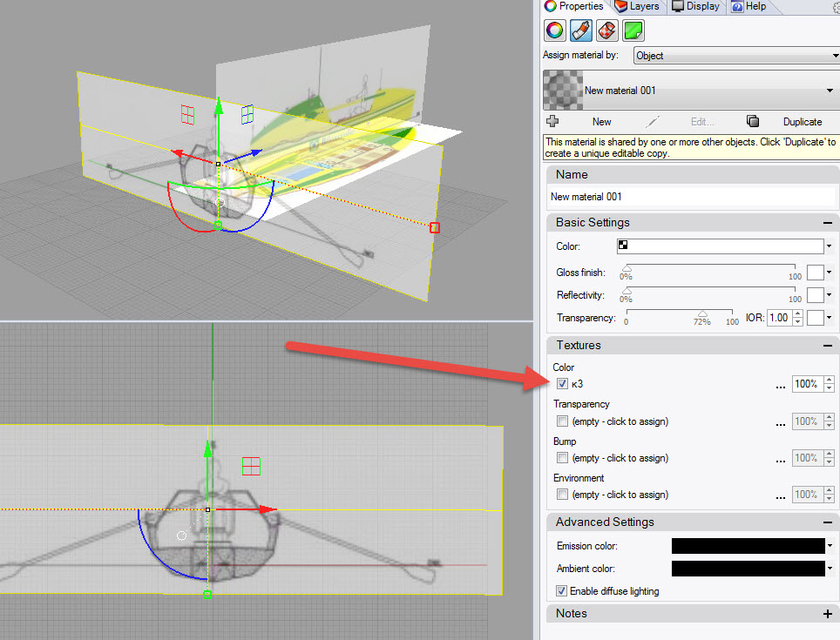Viewport: 840px width, 640px height.
Task: Toggle the Enable diffuse lighting checkbox
Action: click(562, 591)
